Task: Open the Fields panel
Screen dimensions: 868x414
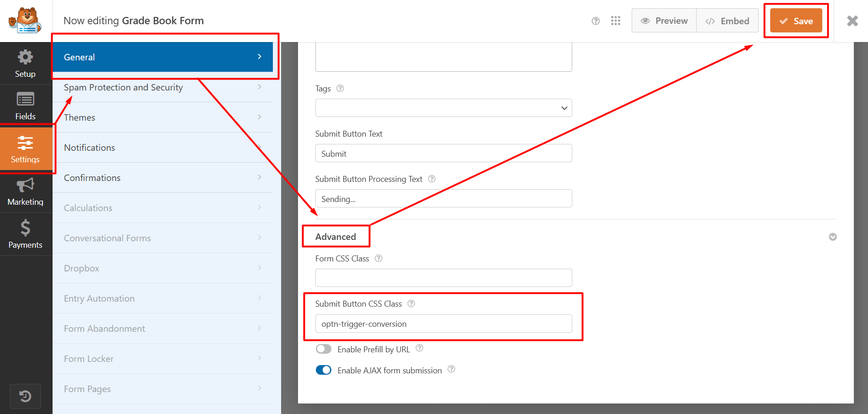Action: (26, 106)
